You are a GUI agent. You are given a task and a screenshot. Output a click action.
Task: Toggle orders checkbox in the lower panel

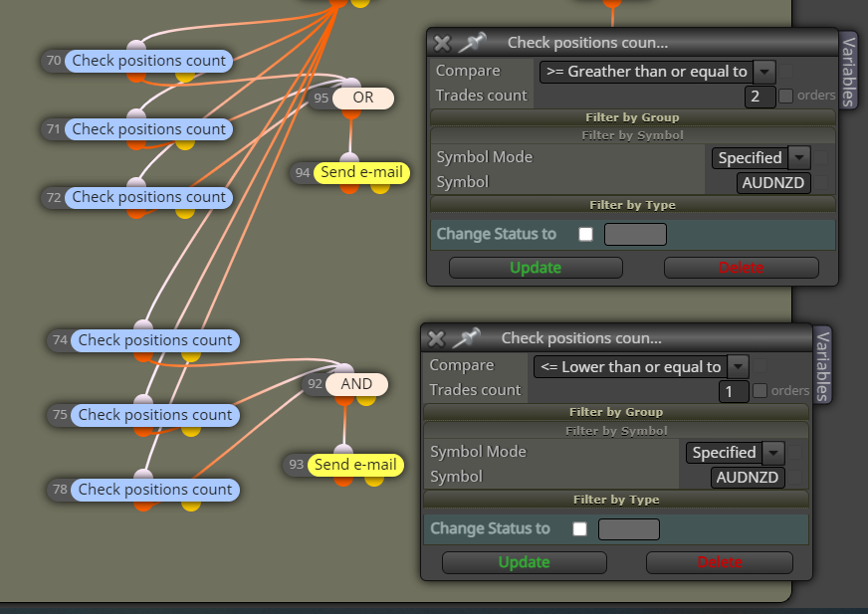760,391
